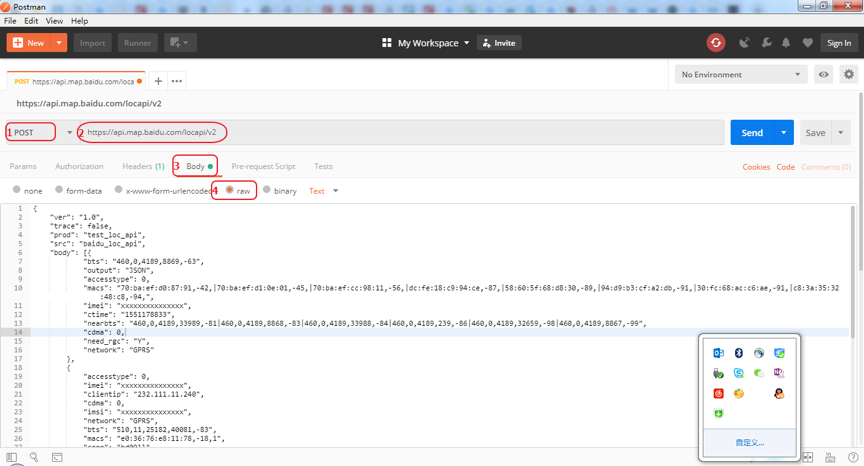The width and height of the screenshot is (864, 466).
Task: Switch to two-pane view icon
Action: 808,457
